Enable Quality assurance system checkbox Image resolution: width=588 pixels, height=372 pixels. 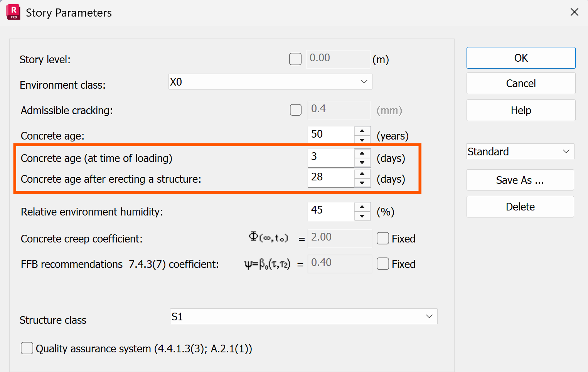tap(27, 348)
